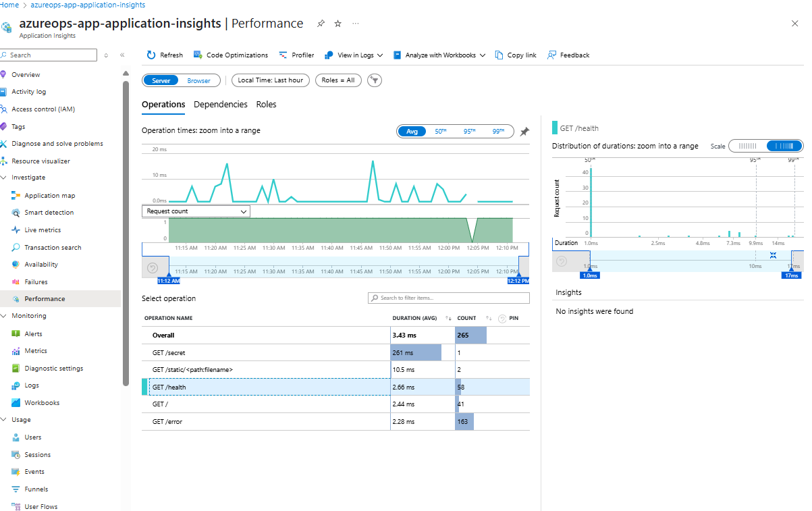This screenshot has height=511, width=812.
Task: Switch to Roles tab
Action: click(267, 105)
